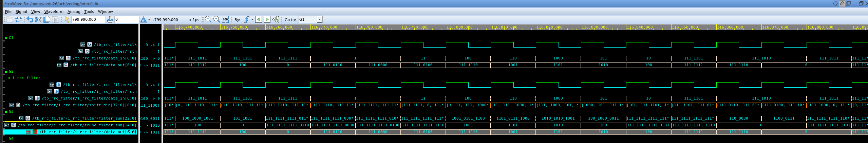Viewport: 868px width, 143px height.
Task: Select i_rrc_filter/trunc_filter_sum[14:0] signal
Action: [x=77, y=125]
